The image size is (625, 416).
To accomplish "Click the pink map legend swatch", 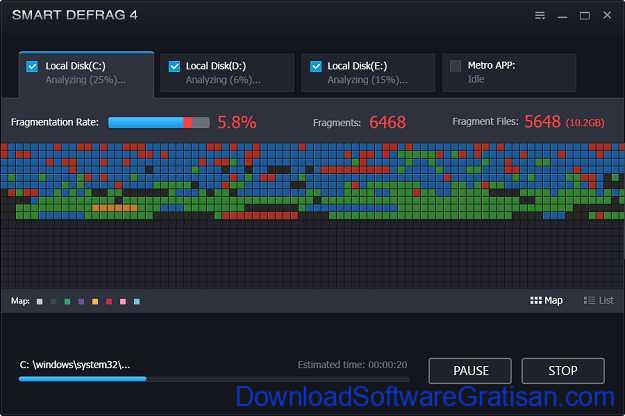I will [x=123, y=301].
